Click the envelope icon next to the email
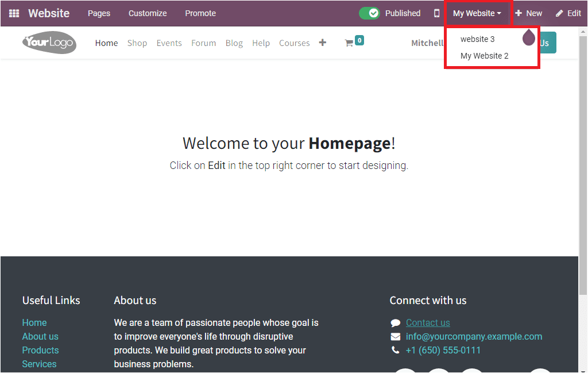This screenshot has width=588, height=373. pos(395,336)
